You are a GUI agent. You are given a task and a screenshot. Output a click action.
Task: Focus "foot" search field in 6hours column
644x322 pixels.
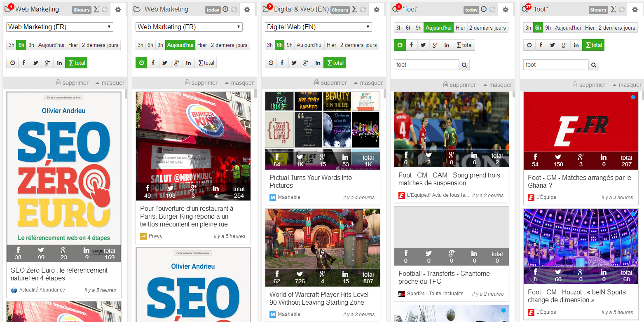556,65
